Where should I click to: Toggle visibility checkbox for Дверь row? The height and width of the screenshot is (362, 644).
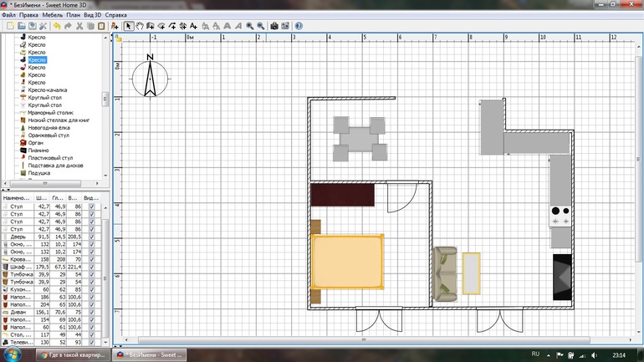tap(91, 236)
